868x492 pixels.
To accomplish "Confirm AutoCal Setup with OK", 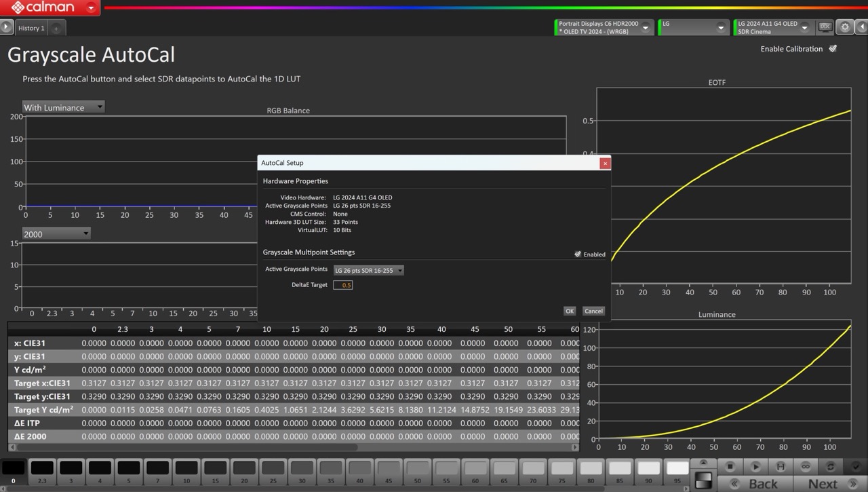I will (570, 311).
